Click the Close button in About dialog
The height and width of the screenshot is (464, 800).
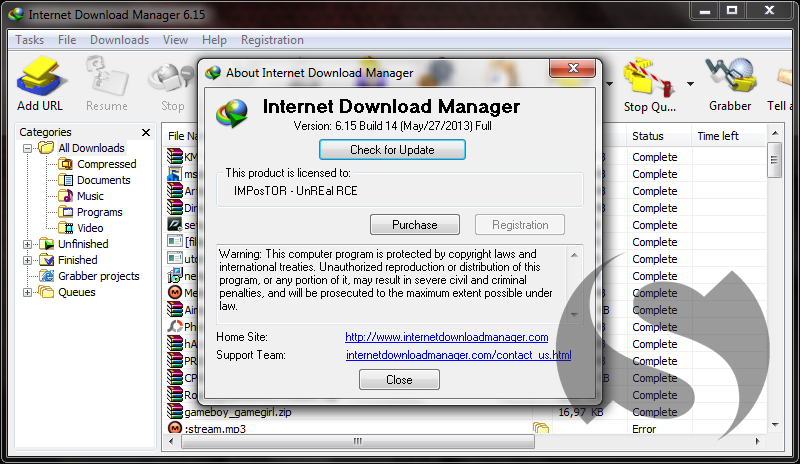[399, 380]
